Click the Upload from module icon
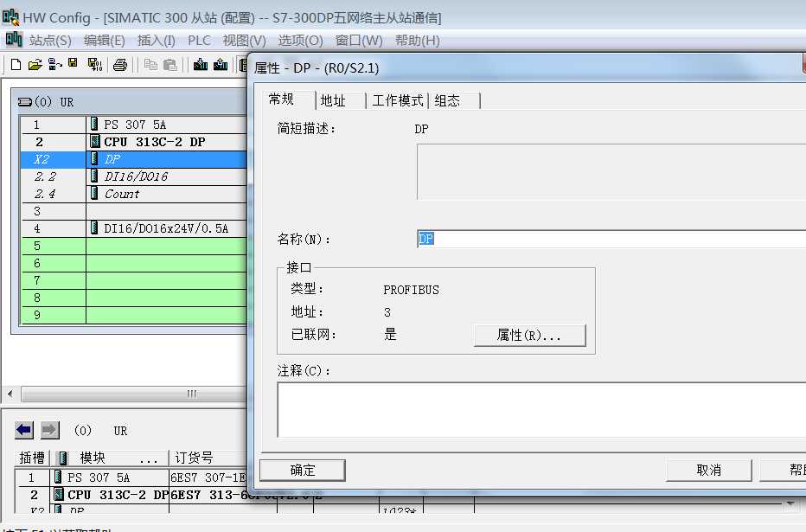Viewport: 806px width, 532px height. (x=221, y=64)
